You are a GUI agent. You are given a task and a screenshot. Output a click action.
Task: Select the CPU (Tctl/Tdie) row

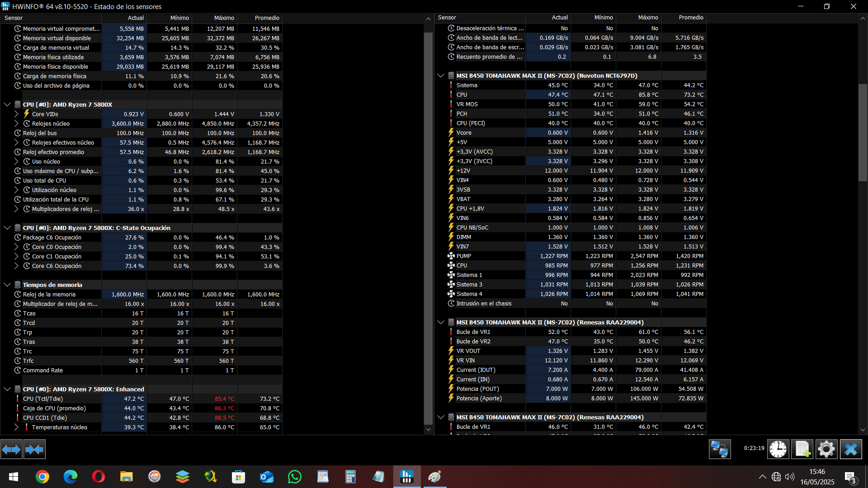(141, 399)
